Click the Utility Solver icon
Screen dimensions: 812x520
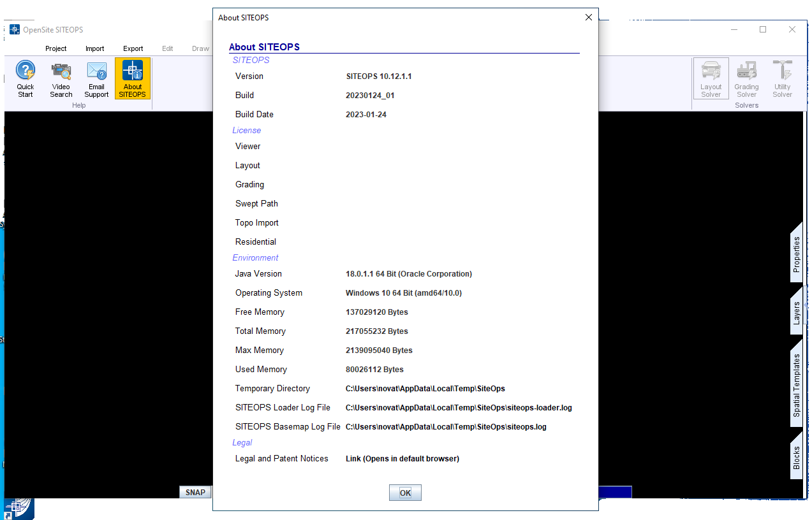[x=782, y=79]
